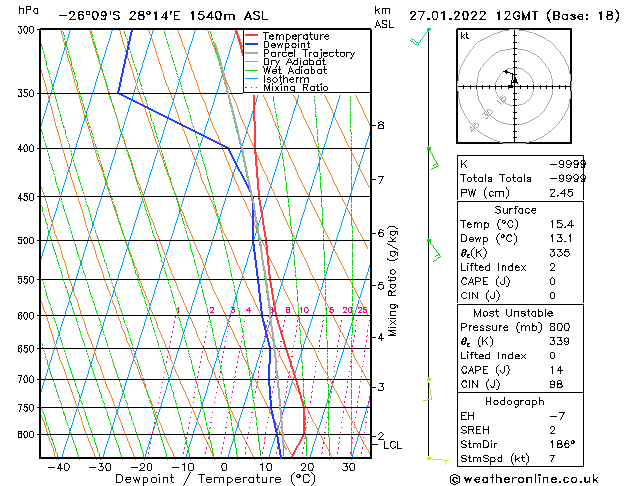Viewport: 629px width, 486px height.
Task: Click the 'Surface' section heading
Action: tap(515, 210)
